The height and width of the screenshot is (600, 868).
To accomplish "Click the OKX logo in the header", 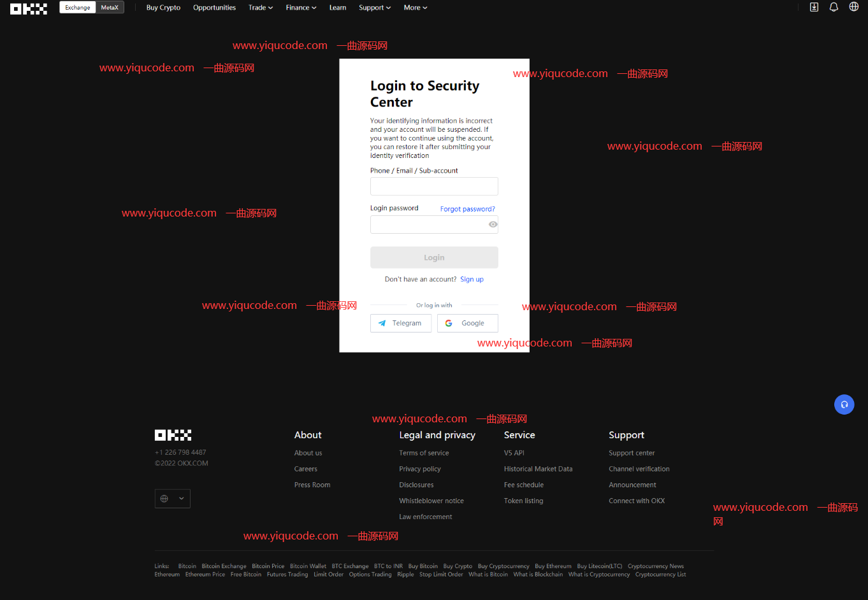I will [29, 8].
